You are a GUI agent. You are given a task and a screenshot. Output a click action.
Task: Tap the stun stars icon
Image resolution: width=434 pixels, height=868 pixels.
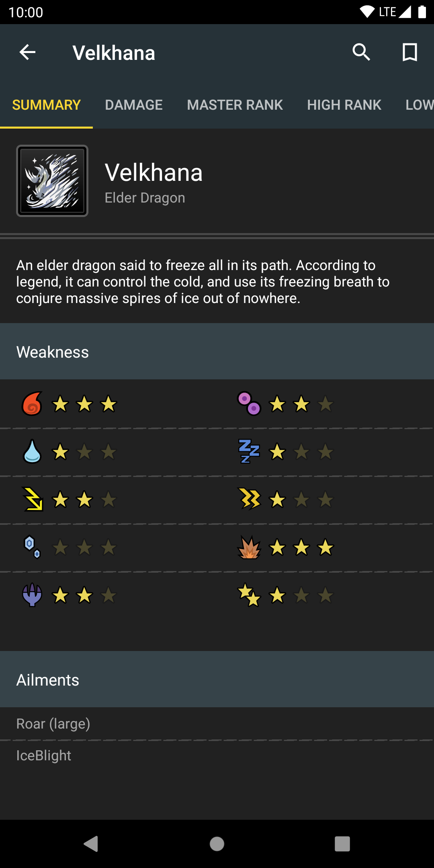pos(249,595)
